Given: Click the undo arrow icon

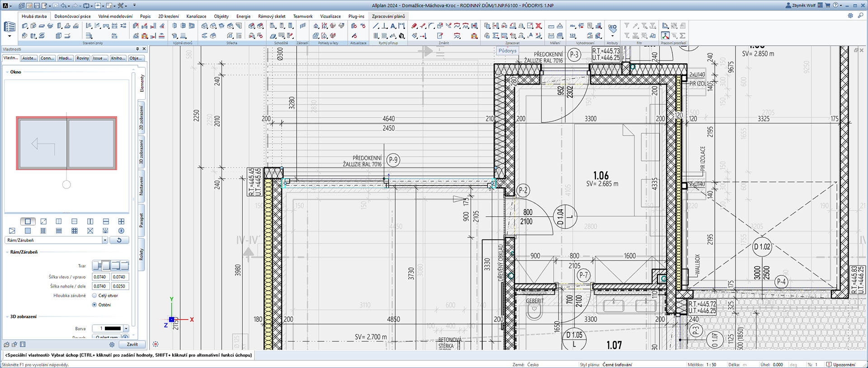Looking at the screenshot, I should tap(63, 6).
